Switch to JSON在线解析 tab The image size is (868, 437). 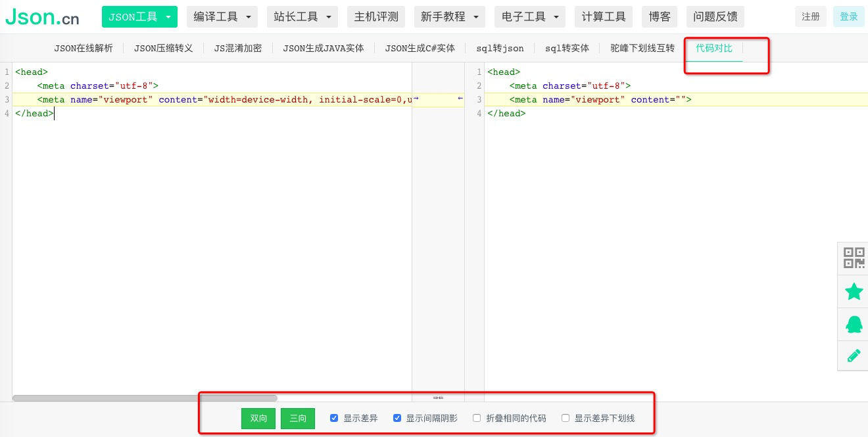click(84, 48)
